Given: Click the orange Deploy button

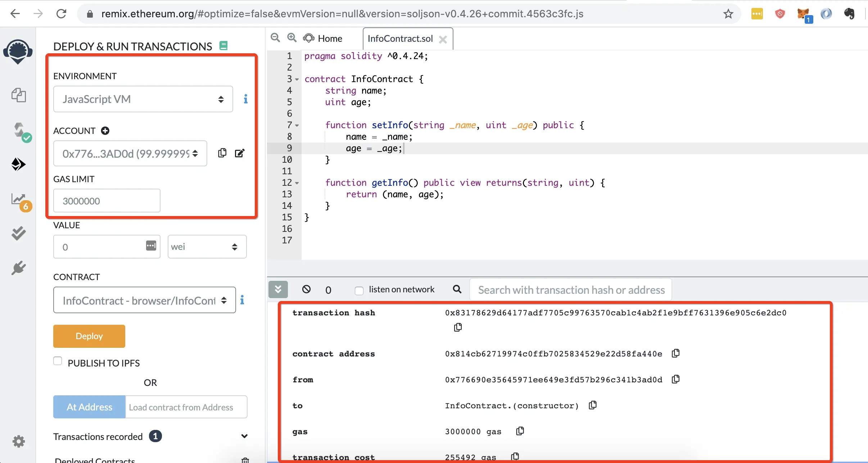Looking at the screenshot, I should point(89,336).
